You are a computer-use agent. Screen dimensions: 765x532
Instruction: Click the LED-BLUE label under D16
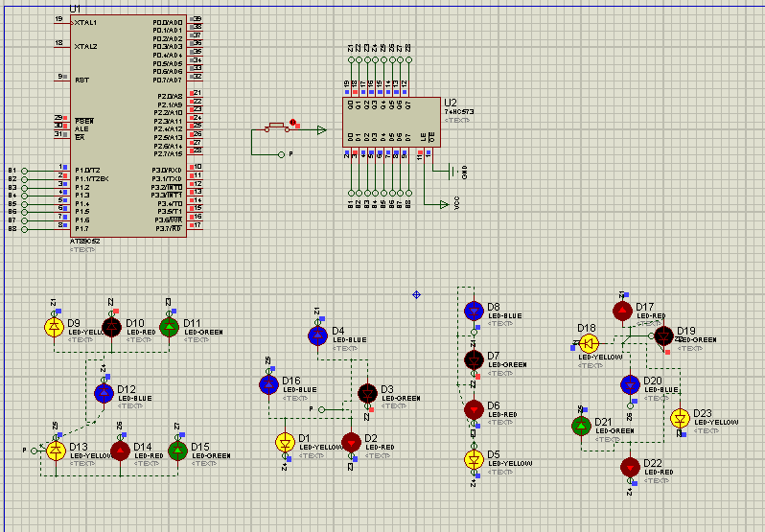pos(299,389)
